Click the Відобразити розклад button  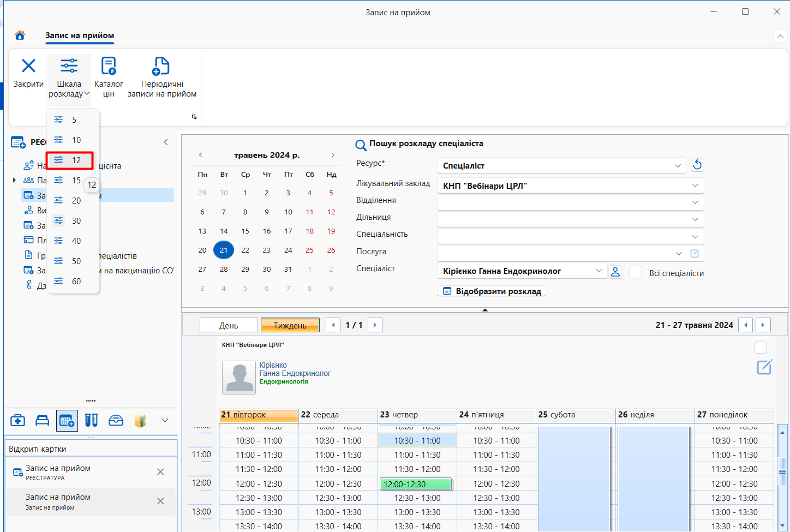coord(492,291)
